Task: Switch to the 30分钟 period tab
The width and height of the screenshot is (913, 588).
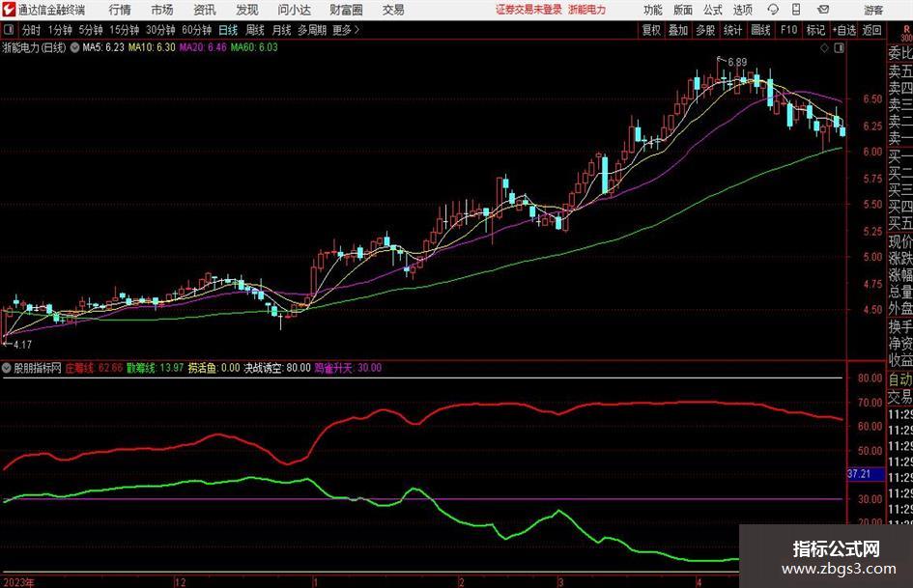Action: pos(160,30)
